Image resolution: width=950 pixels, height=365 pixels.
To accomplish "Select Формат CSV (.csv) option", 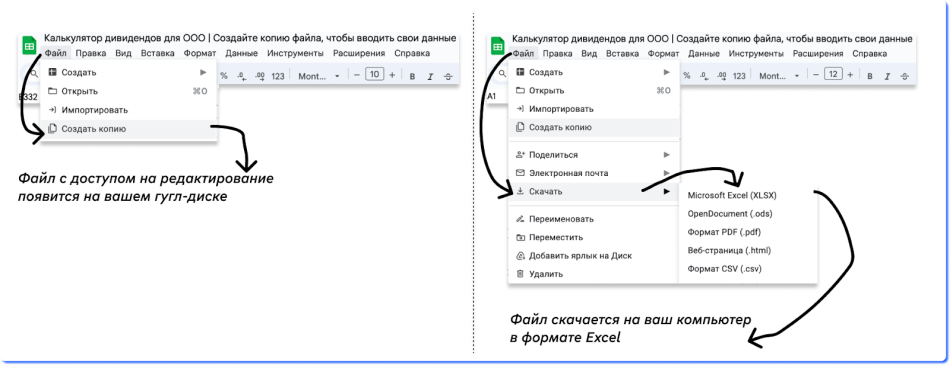I will (724, 269).
